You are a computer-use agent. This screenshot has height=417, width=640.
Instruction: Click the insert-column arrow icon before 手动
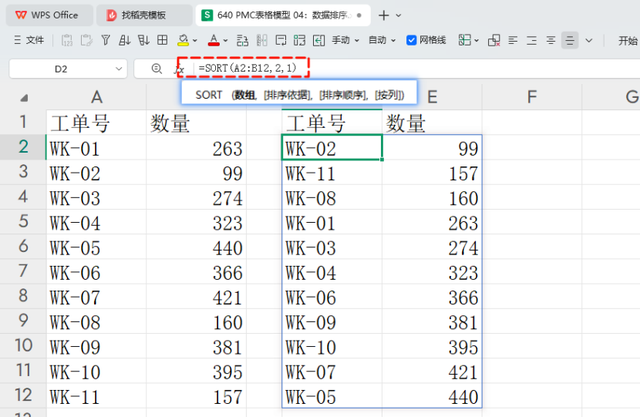(319, 40)
